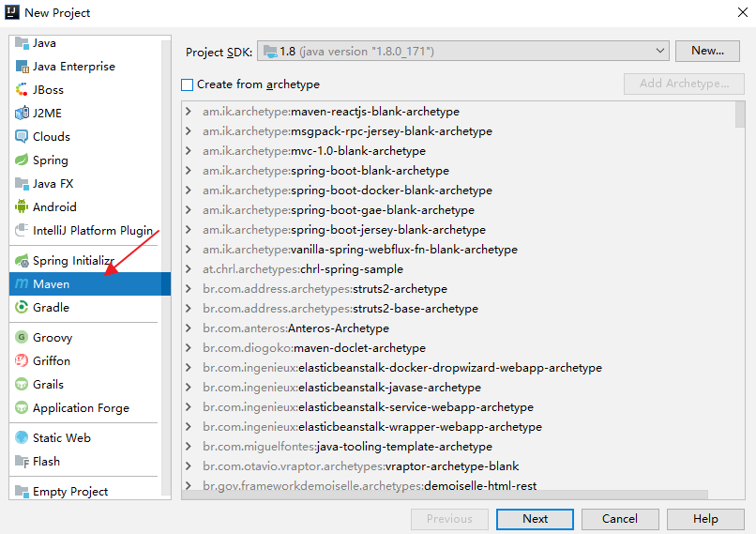Choose Empty Project label
756x534 pixels.
[x=70, y=492]
